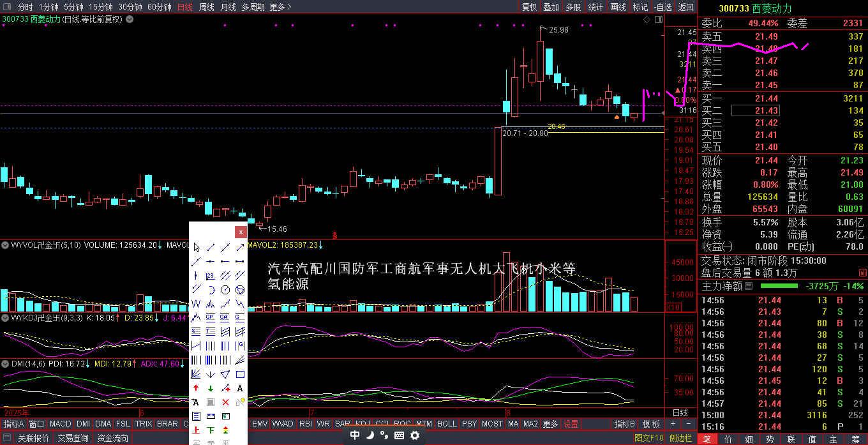Viewport: 868px width, 445px height.
Task: Toggle 复权 price adjustment
Action: tap(530, 7)
